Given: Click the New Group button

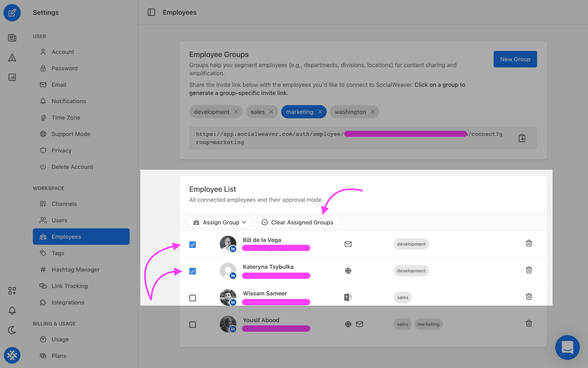Looking at the screenshot, I should (515, 59).
